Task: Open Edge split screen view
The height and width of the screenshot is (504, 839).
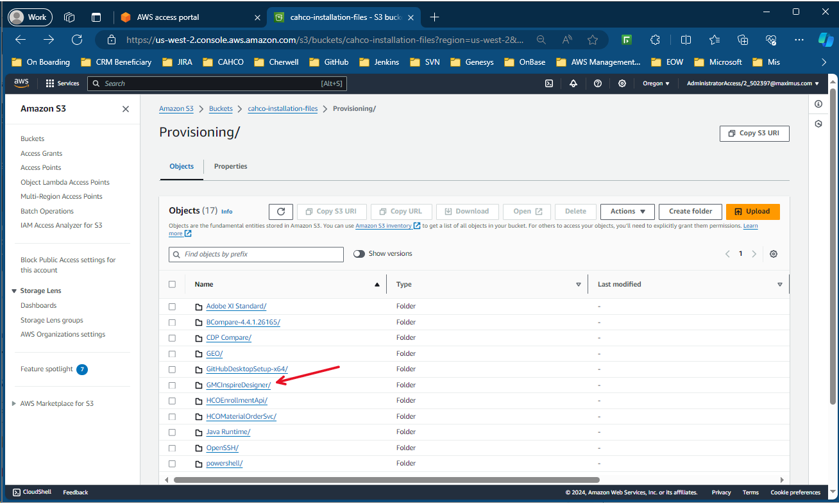Action: [686, 40]
